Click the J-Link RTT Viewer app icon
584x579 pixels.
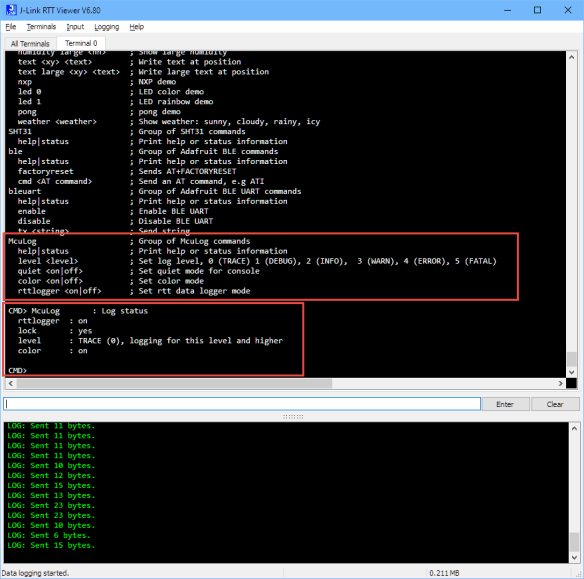click(11, 10)
